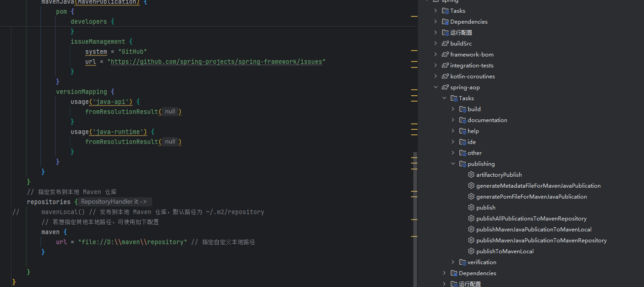Screen dimensions: 644x287
Task: Run publishAllPublicationsToMavenRepository task
Action: click(532, 218)
